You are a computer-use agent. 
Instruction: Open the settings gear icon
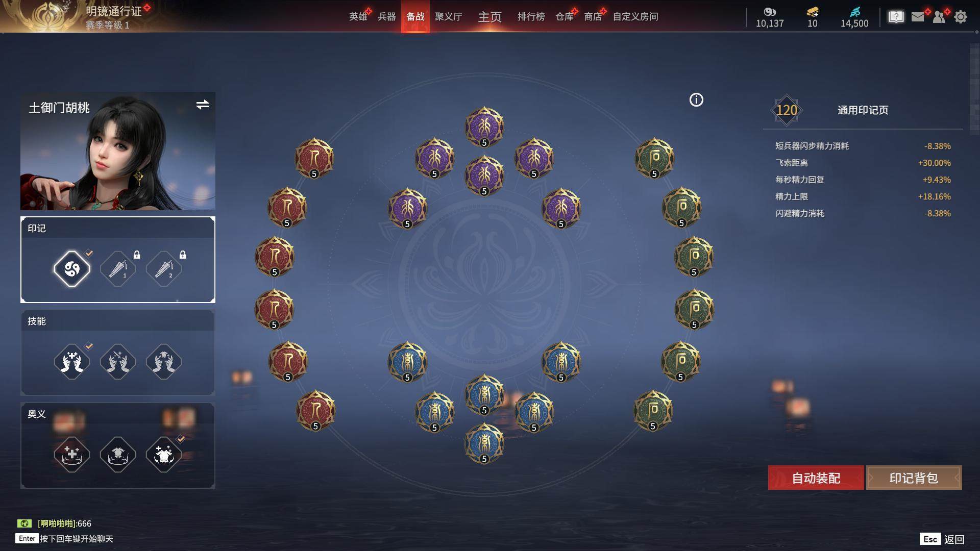tap(960, 17)
